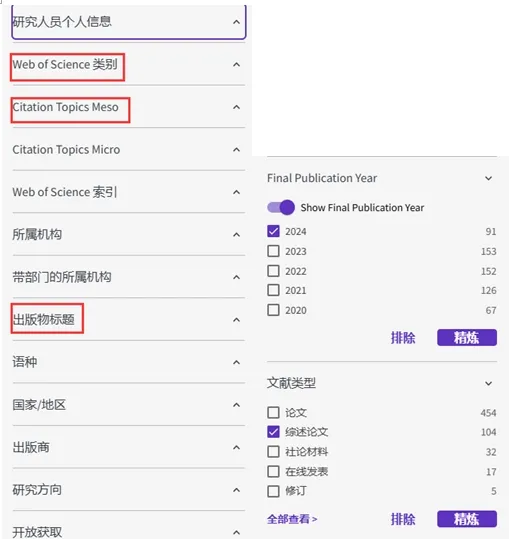This screenshot has width=509, height=539.
Task: Check the 2023 publication year checkbox
Action: pos(273,251)
